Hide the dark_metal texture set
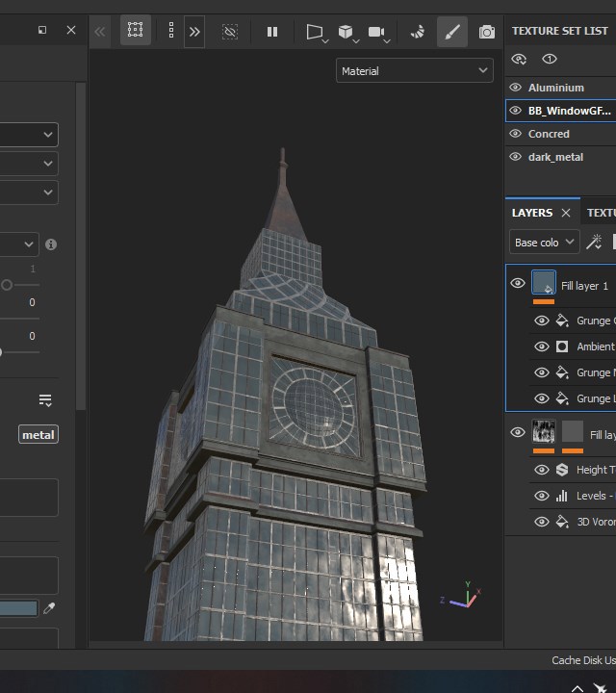This screenshot has height=693, width=616. [x=515, y=157]
